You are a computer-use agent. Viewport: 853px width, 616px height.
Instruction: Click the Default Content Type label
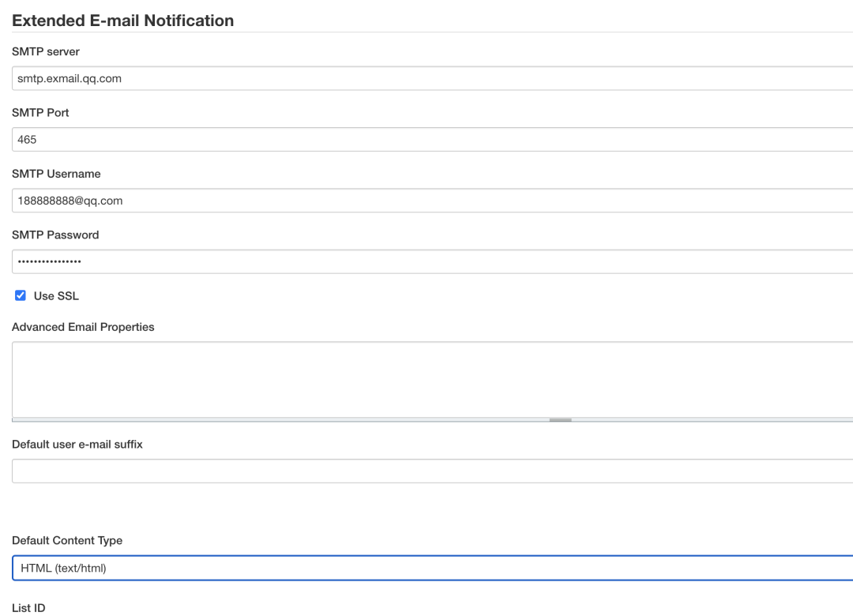click(67, 541)
